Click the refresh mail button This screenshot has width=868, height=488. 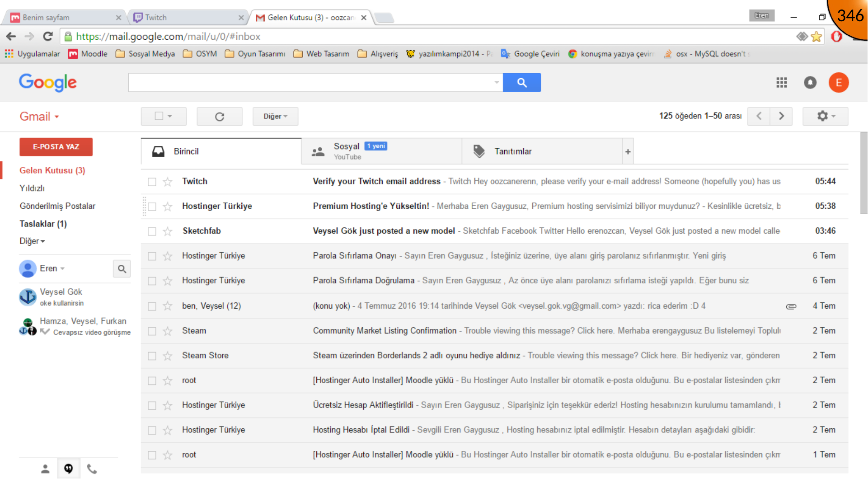pyautogui.click(x=220, y=117)
